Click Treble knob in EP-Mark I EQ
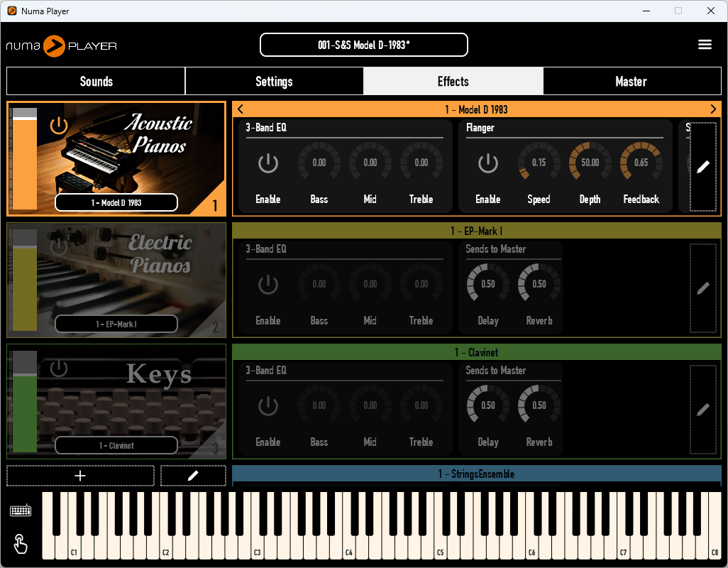This screenshot has height=568, width=728. tap(421, 283)
